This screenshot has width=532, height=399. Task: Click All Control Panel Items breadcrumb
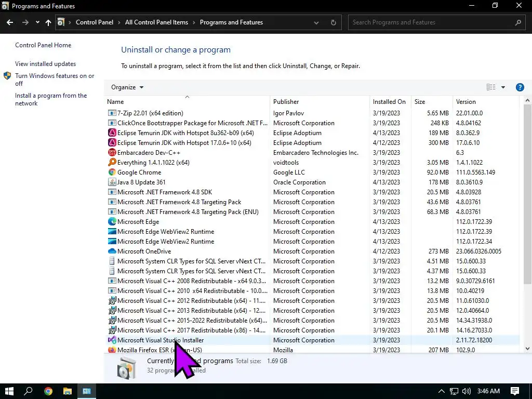[156, 22]
